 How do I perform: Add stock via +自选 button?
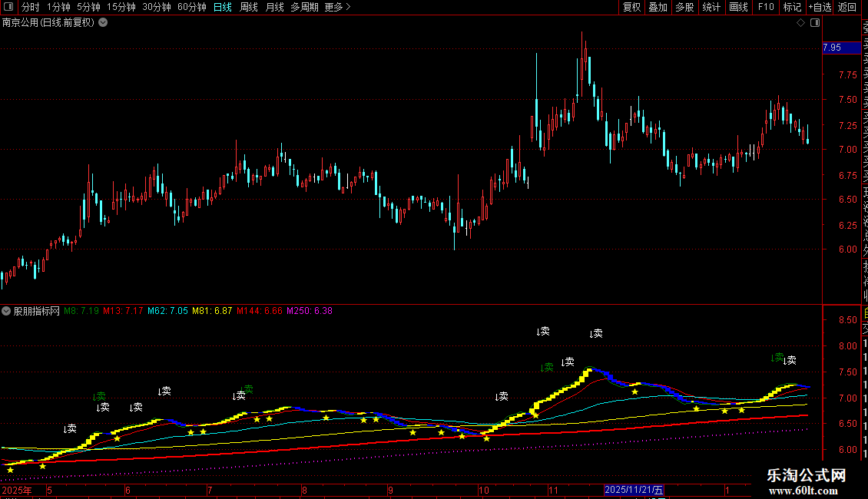(819, 7)
